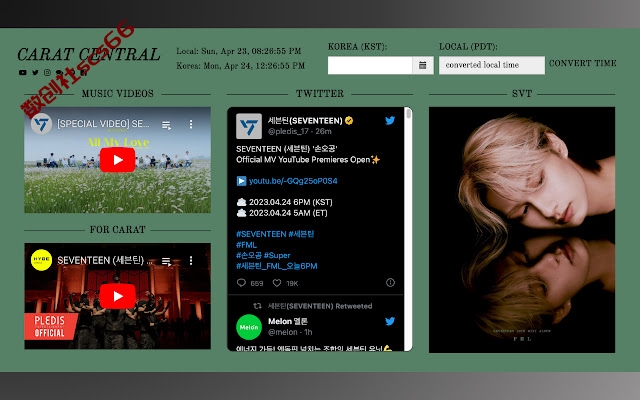Viewport: 640px width, 400px height.
Task: Play the All My Love special video
Action: 117,160
